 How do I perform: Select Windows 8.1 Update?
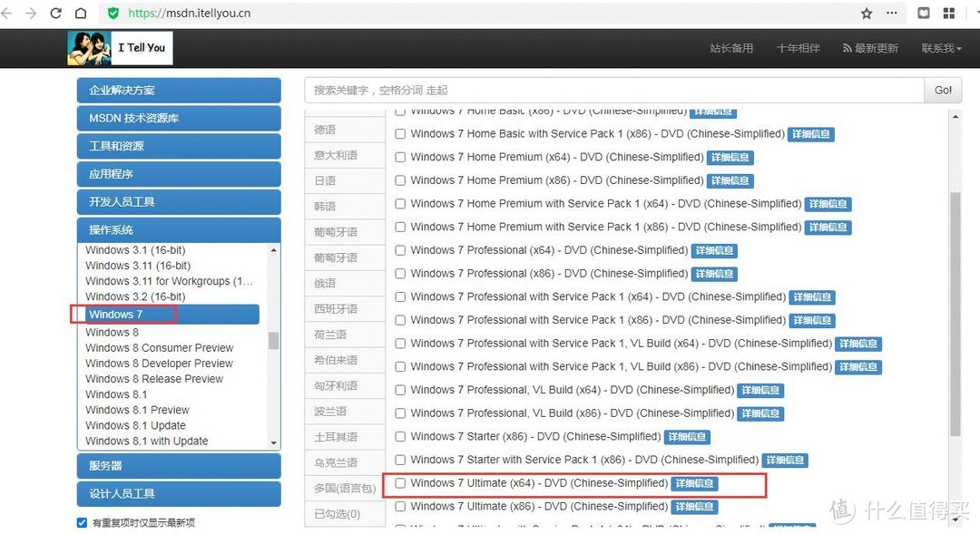(135, 425)
